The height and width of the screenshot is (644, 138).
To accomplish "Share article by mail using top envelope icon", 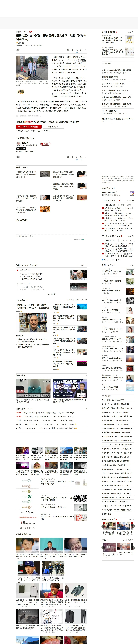I will click(x=68, y=50).
